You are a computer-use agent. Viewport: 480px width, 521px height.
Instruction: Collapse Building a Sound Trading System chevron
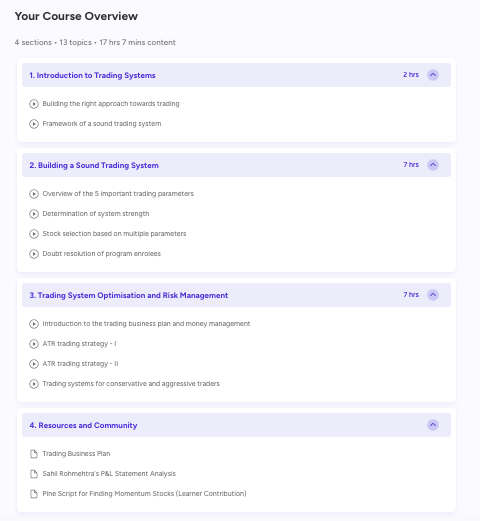[433, 165]
